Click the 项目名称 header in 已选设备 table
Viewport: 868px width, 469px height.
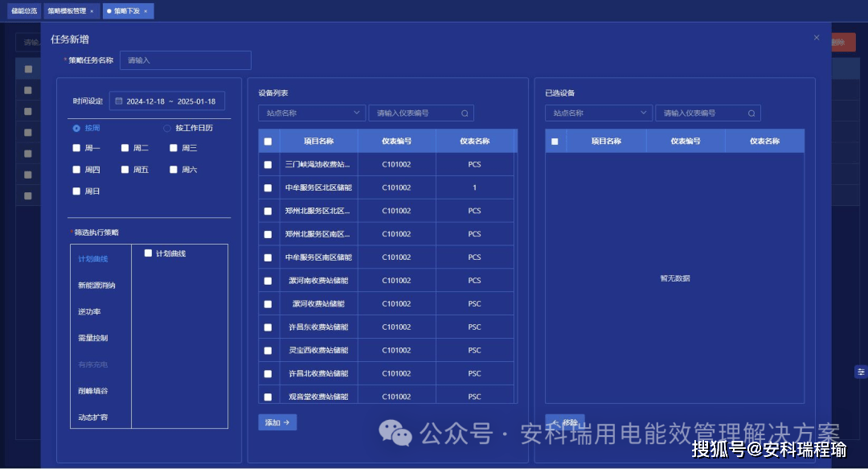[606, 142]
